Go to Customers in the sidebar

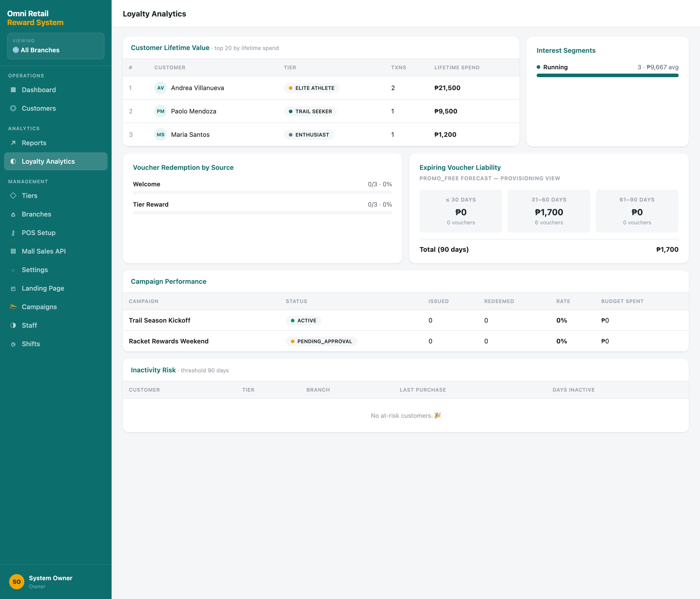click(x=56, y=109)
